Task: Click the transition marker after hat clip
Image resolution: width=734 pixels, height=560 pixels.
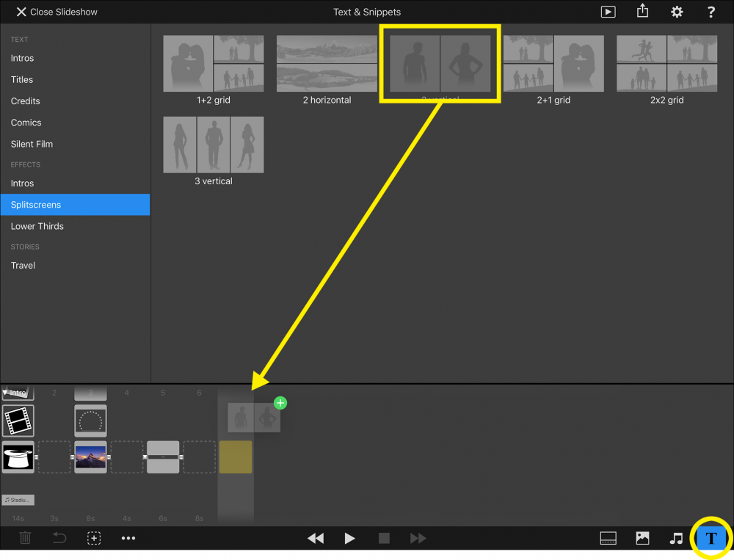Action: pos(36,457)
